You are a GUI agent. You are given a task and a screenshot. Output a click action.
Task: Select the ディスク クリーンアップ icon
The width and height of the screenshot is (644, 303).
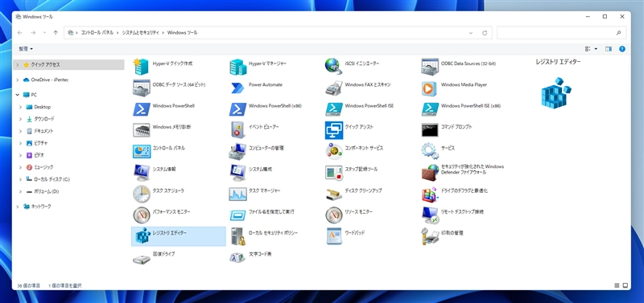333,194
